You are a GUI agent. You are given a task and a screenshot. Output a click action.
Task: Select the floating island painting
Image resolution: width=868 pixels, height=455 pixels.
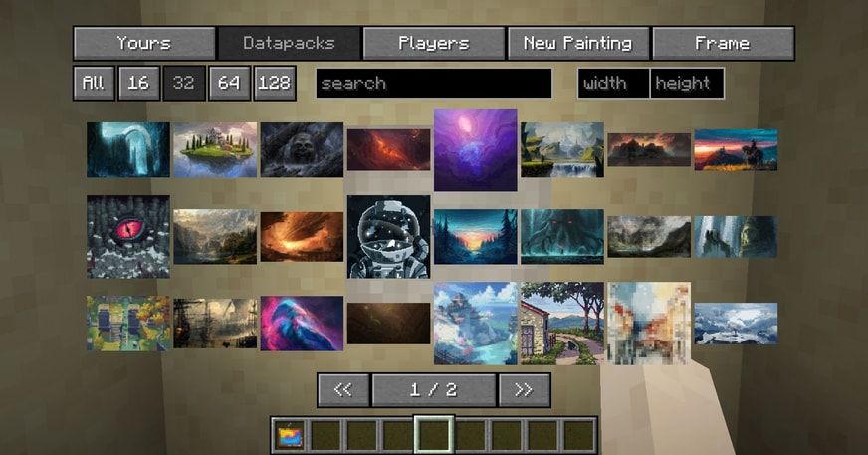pyautogui.click(x=215, y=149)
